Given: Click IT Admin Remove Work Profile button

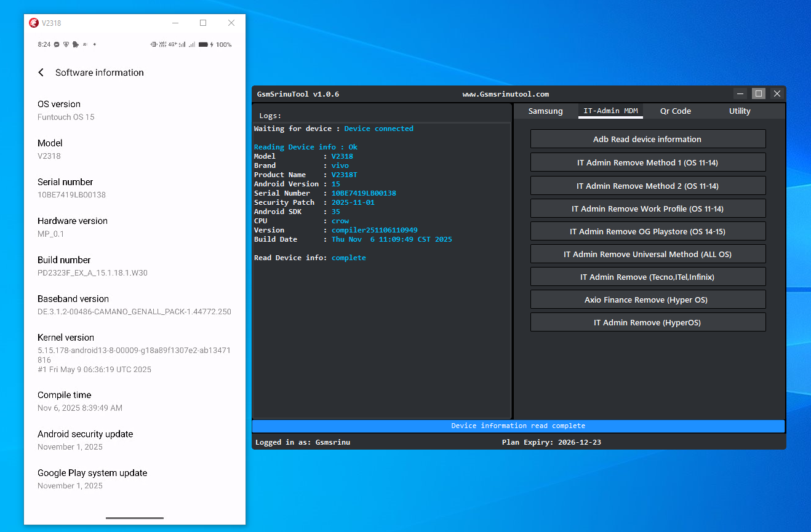Looking at the screenshot, I should pos(647,208).
